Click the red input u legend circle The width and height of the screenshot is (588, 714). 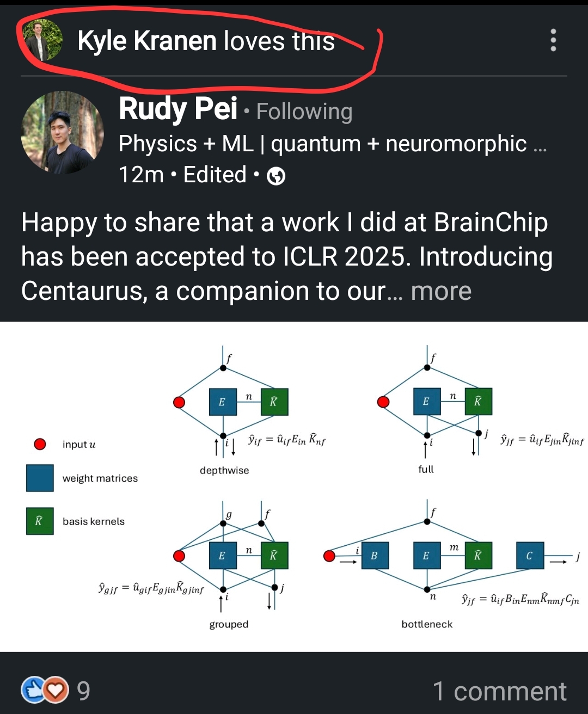point(40,444)
